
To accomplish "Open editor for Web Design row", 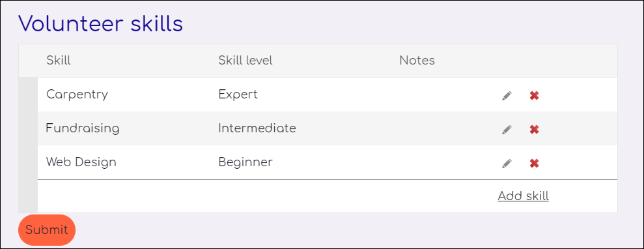I will click(507, 164).
